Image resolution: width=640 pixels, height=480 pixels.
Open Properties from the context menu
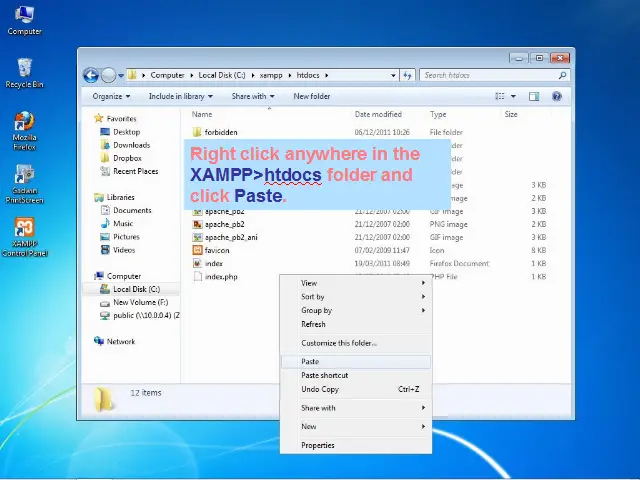[356, 445]
